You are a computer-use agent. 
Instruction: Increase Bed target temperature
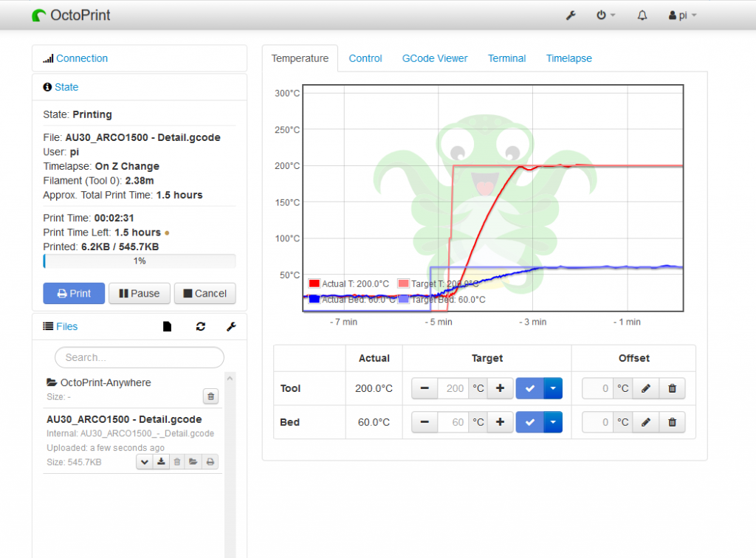500,422
